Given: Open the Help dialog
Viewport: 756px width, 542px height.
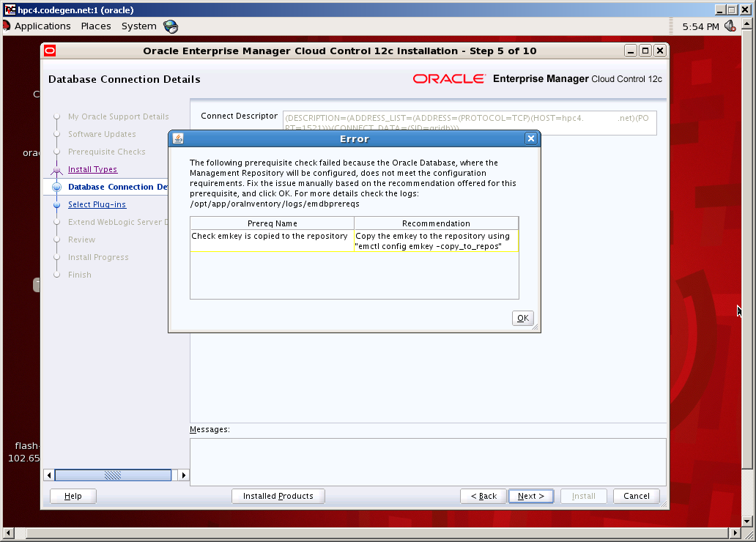Looking at the screenshot, I should pos(73,496).
